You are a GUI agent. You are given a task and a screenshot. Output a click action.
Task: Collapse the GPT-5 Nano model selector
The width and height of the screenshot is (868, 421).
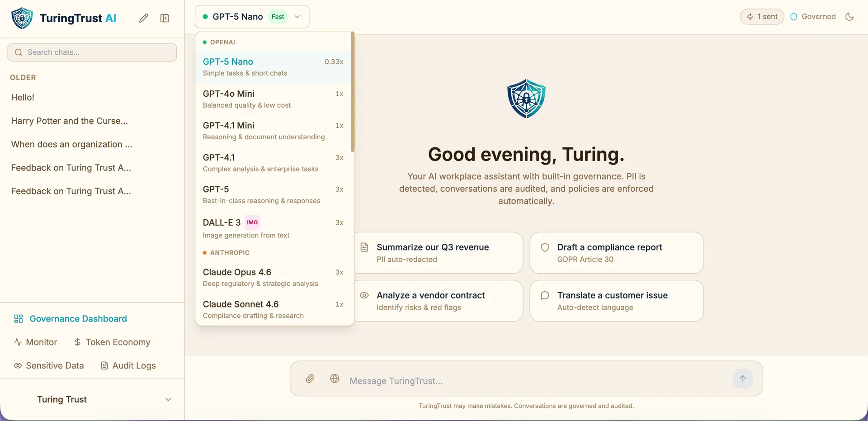point(252,17)
